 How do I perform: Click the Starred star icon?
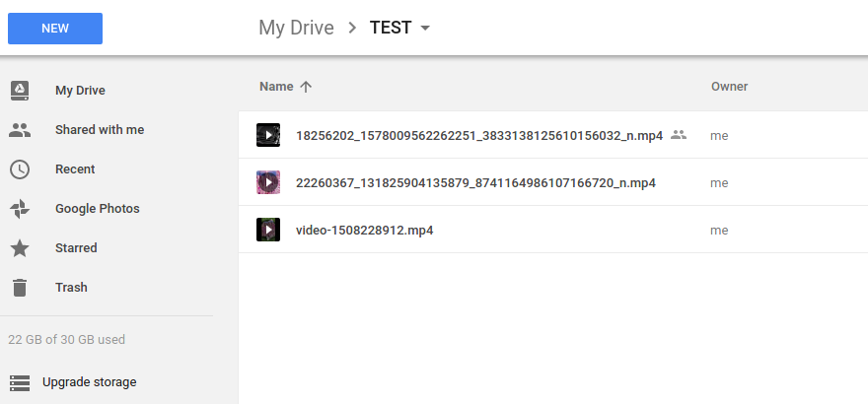[x=20, y=248]
